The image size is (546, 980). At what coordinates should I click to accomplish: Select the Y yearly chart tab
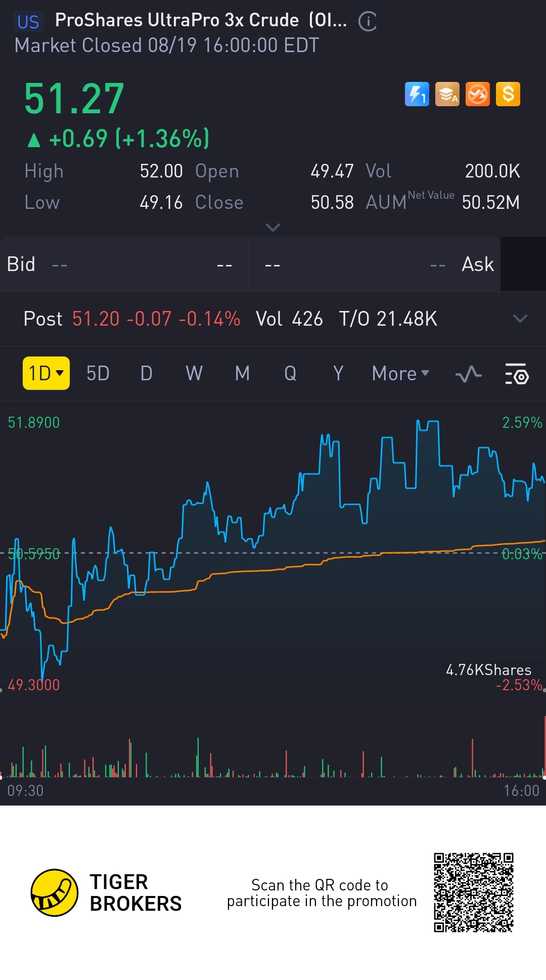(x=338, y=374)
